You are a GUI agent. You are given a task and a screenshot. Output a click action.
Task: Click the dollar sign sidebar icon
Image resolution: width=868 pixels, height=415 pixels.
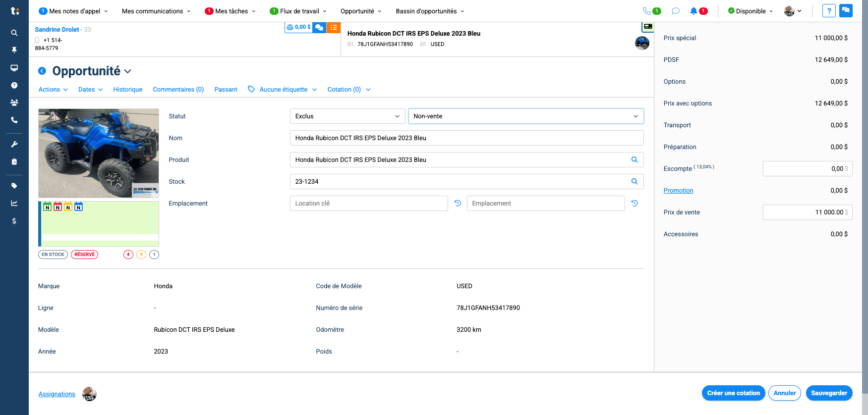14,221
